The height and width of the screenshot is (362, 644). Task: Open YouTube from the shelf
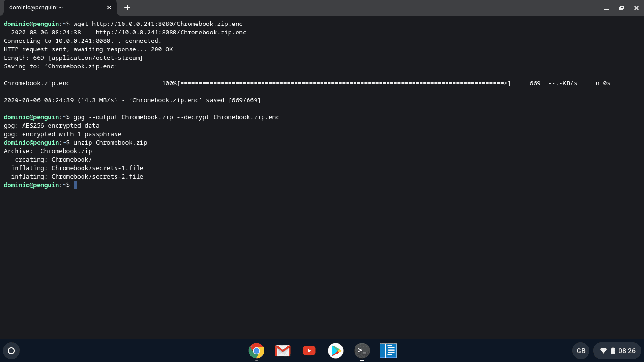coord(309,351)
